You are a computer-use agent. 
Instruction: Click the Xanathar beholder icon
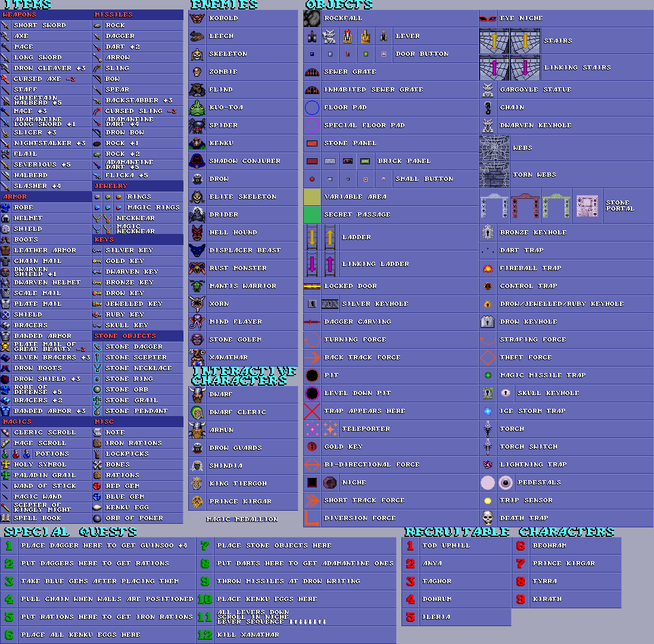click(x=197, y=358)
